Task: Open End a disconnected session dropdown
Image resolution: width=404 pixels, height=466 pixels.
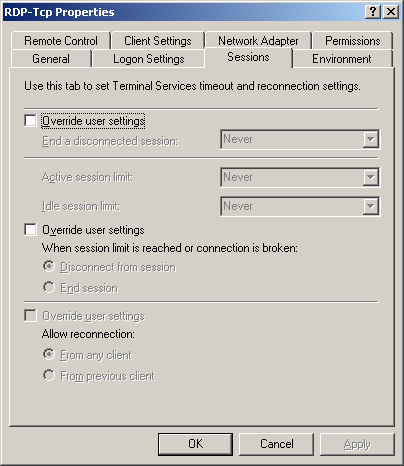Action: point(300,139)
